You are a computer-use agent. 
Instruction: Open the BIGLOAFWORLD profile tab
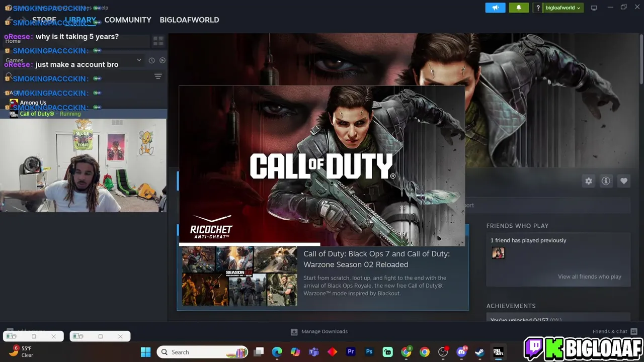(189, 20)
